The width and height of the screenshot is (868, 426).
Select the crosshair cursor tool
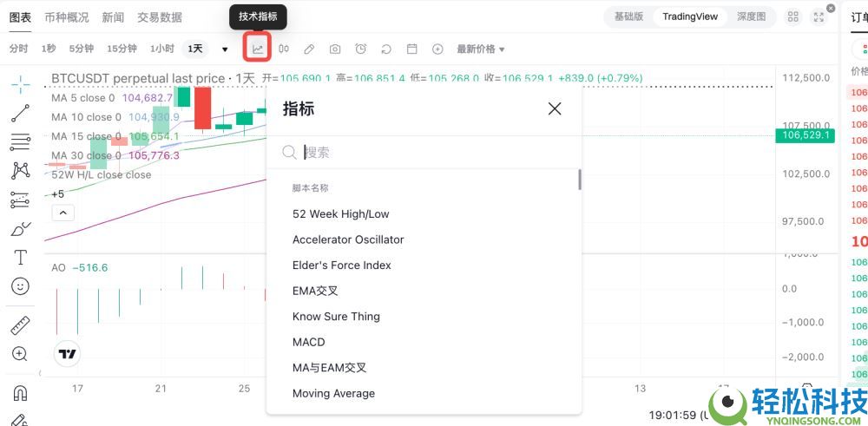21,85
